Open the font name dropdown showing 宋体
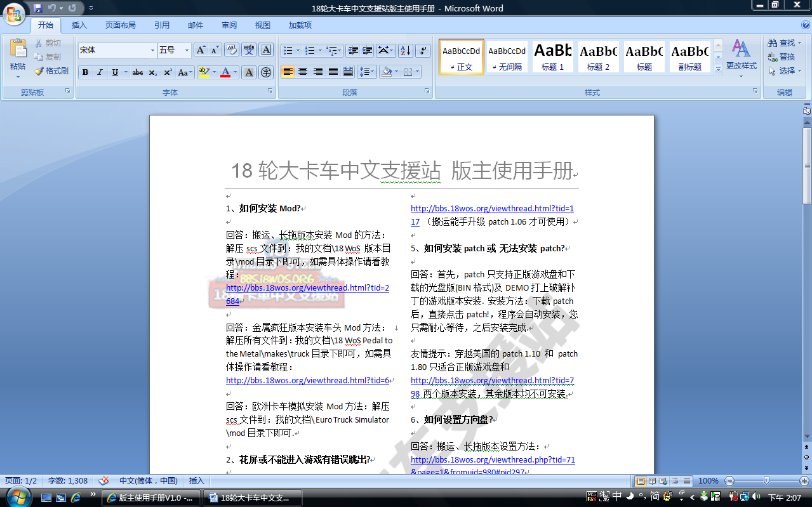812x507 pixels. click(152, 50)
